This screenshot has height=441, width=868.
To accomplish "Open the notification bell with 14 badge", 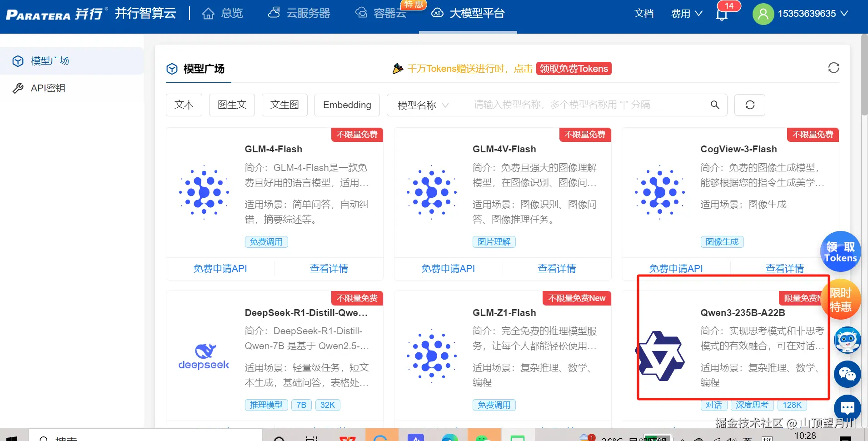I will click(x=722, y=15).
